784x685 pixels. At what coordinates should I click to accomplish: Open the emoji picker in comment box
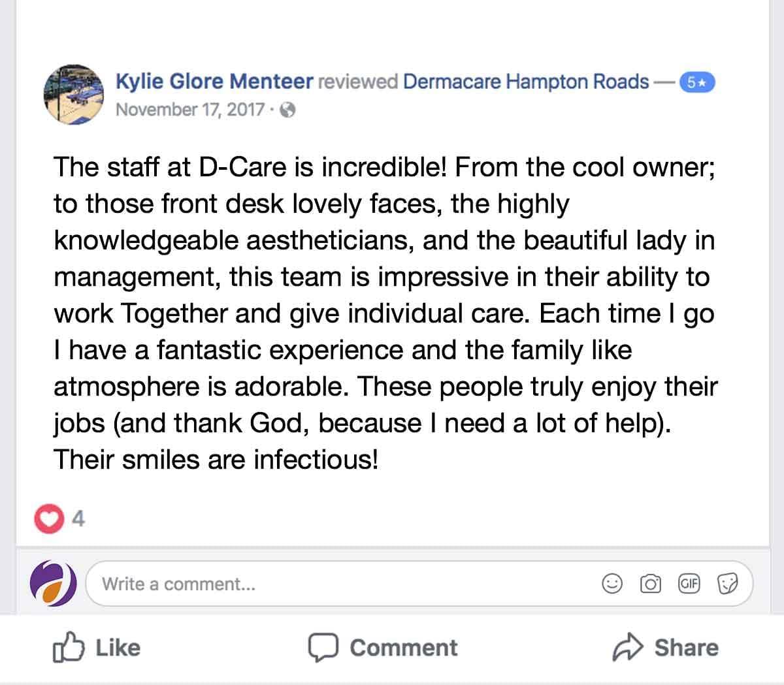pos(612,584)
